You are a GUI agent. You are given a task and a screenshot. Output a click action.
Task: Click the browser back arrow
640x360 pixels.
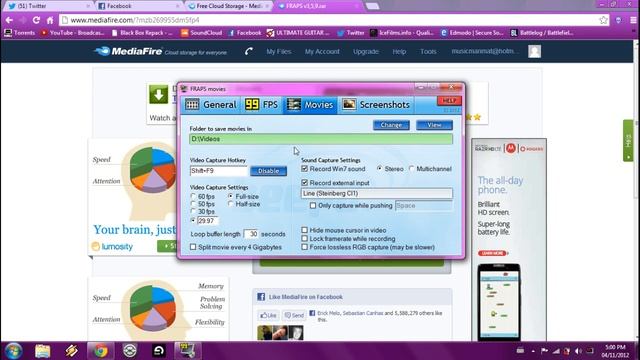9,20
